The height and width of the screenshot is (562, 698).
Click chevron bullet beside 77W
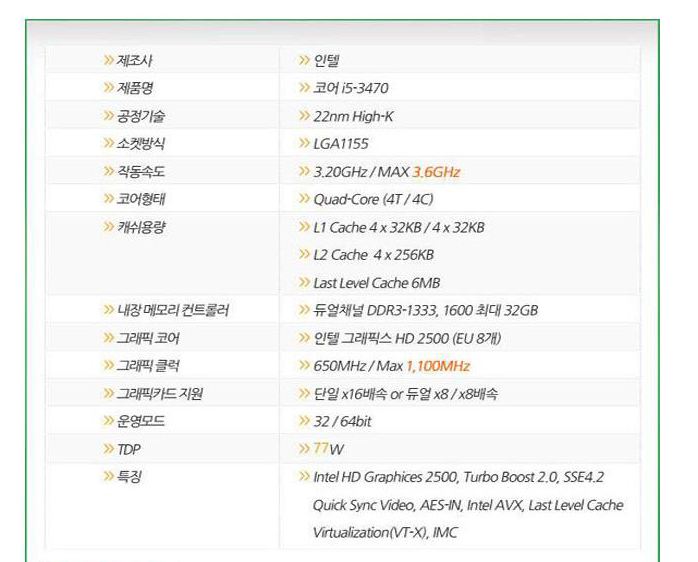click(x=304, y=448)
